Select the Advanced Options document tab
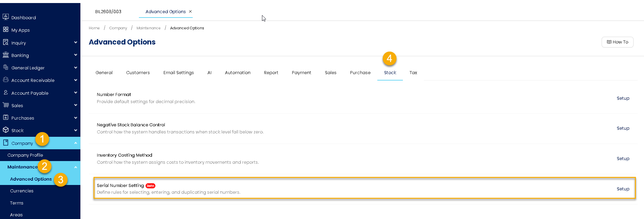 [165, 11]
